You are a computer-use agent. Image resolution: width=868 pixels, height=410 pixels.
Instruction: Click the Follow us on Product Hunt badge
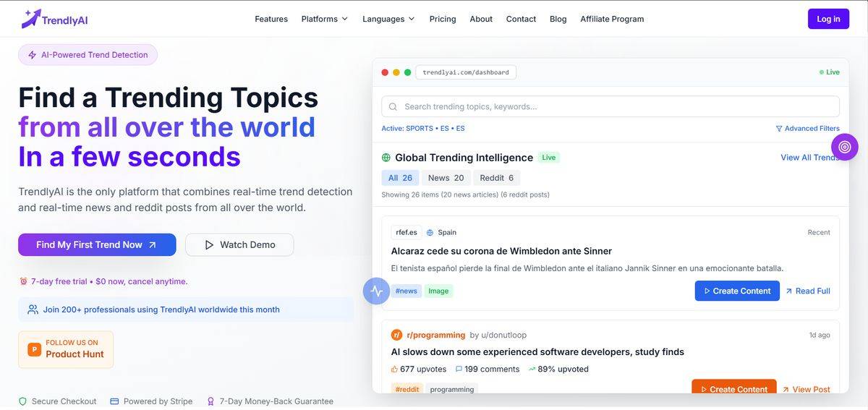tap(66, 350)
